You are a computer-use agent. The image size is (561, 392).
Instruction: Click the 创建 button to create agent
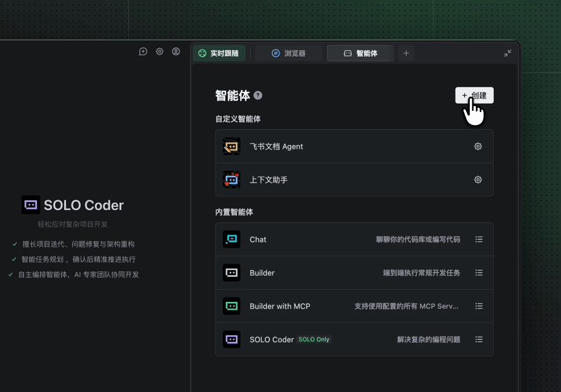point(474,96)
